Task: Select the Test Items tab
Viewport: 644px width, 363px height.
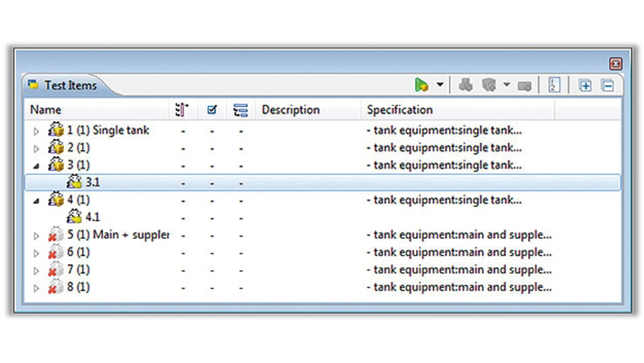Action: click(x=69, y=86)
